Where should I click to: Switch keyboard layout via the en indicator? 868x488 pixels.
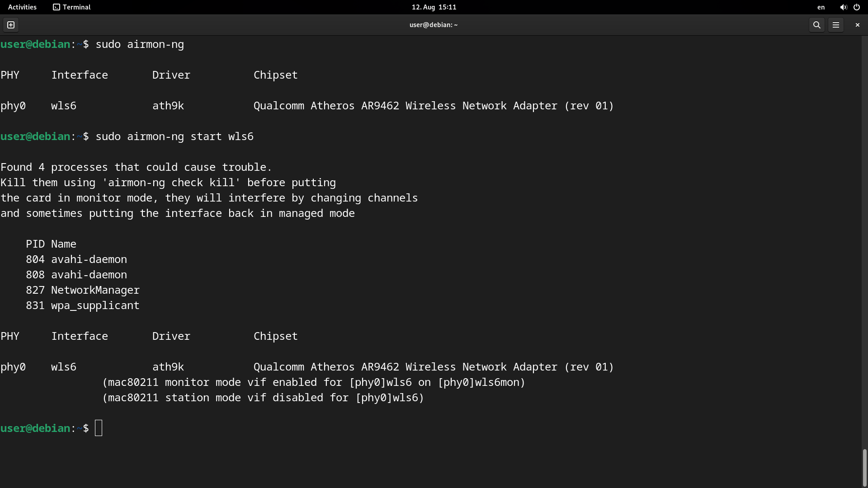[821, 7]
